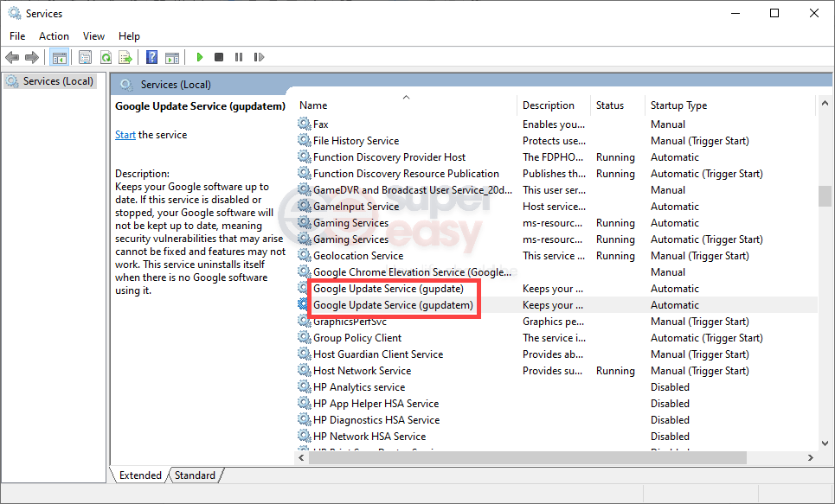
Task: Click the gear icon beside Host Network Service
Action: coord(304,370)
